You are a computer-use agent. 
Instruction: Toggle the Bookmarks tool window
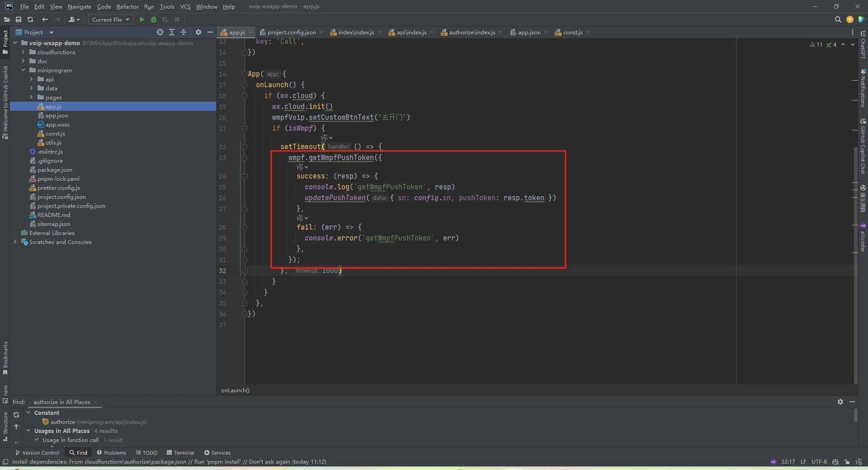point(5,358)
